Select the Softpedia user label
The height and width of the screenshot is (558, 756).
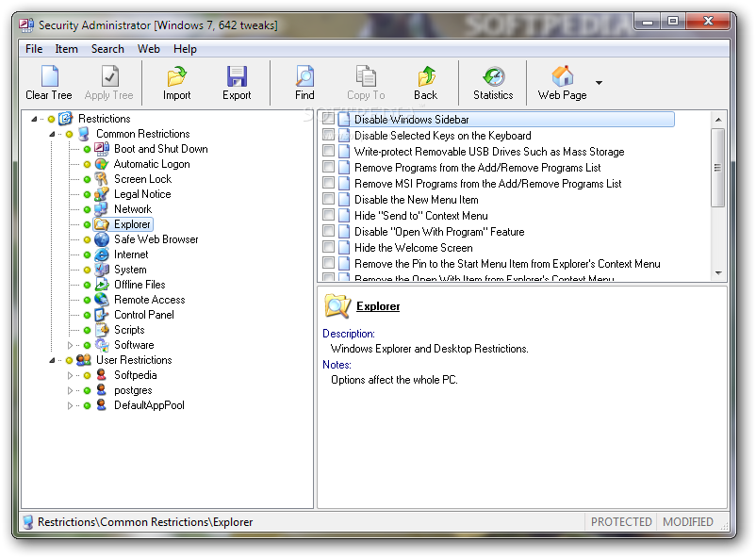tap(136, 375)
